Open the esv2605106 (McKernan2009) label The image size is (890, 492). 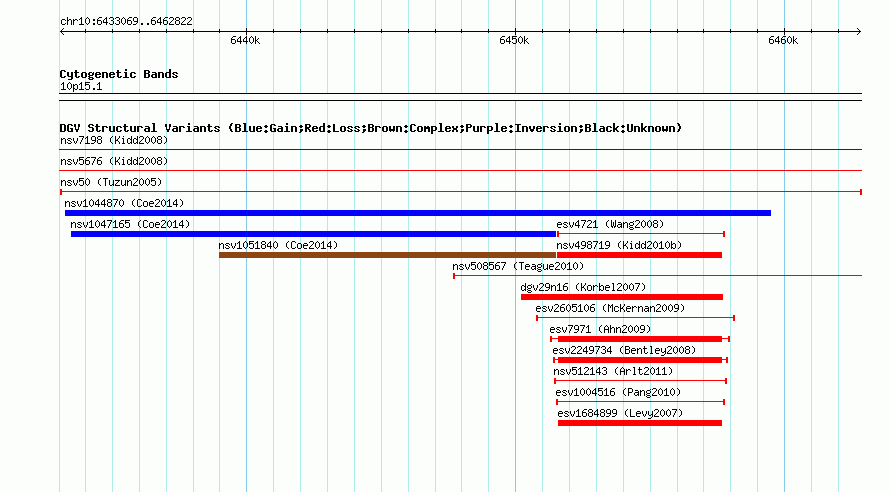point(610,308)
